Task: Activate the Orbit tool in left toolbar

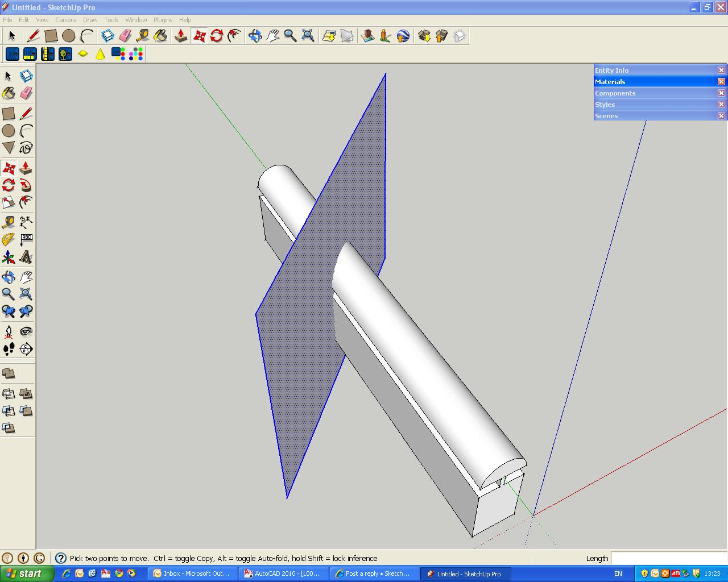Action: 9,277
